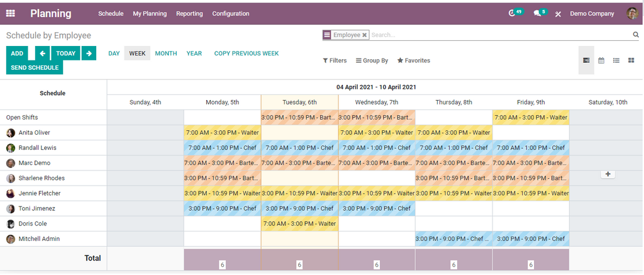The height and width of the screenshot is (275, 644).
Task: Click the search magnifier icon
Action: pos(635,35)
